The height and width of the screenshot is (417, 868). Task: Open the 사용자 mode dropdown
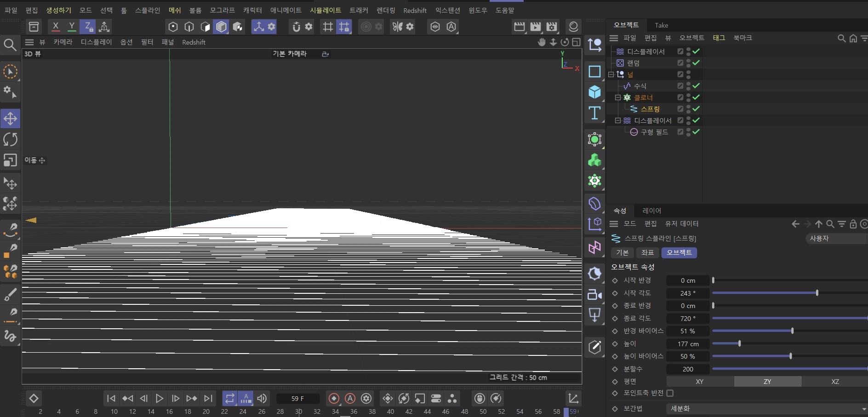pos(837,238)
